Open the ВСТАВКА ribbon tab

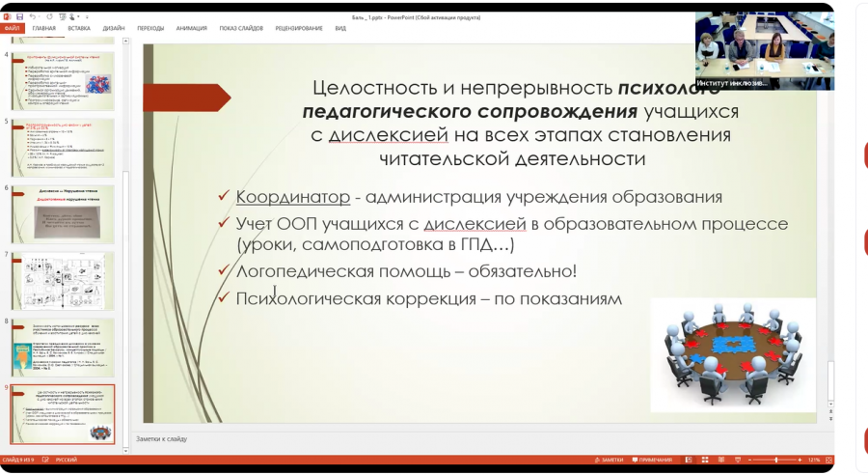coord(79,28)
